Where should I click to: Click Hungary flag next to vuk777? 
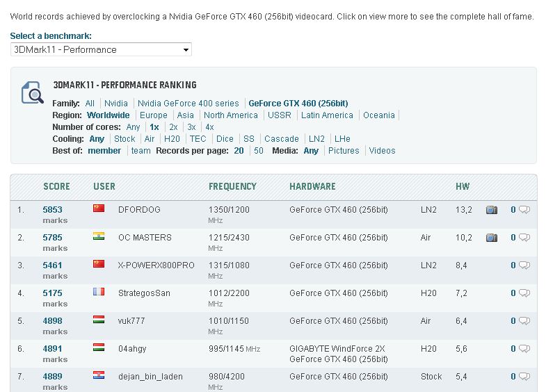pos(99,319)
